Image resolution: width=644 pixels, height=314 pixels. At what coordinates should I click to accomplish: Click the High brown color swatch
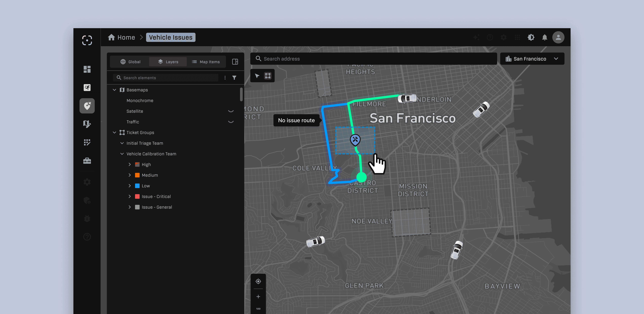click(137, 164)
